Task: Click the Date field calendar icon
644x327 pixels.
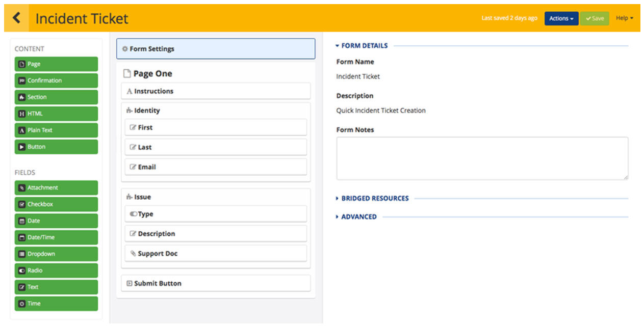Action: click(x=21, y=221)
